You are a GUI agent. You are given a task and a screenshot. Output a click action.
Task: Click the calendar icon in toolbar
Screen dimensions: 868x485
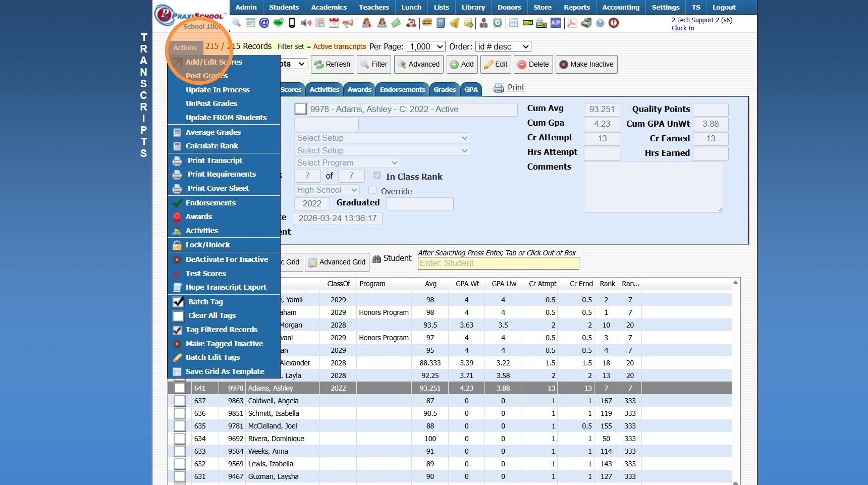334,23
